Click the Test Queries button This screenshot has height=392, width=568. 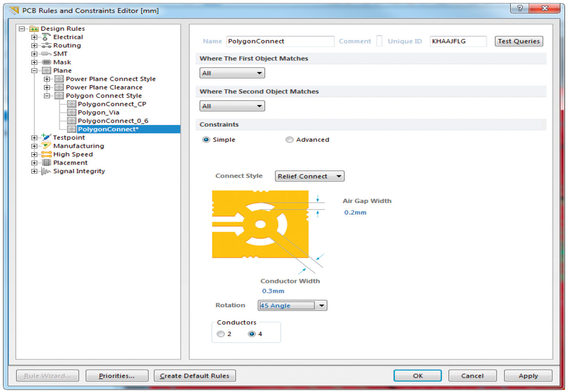pos(518,41)
